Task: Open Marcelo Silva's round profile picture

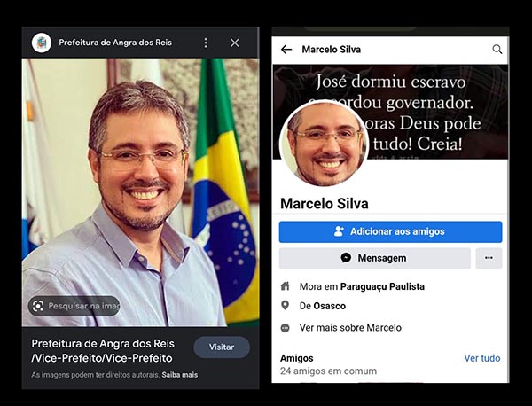Action: pos(324,144)
